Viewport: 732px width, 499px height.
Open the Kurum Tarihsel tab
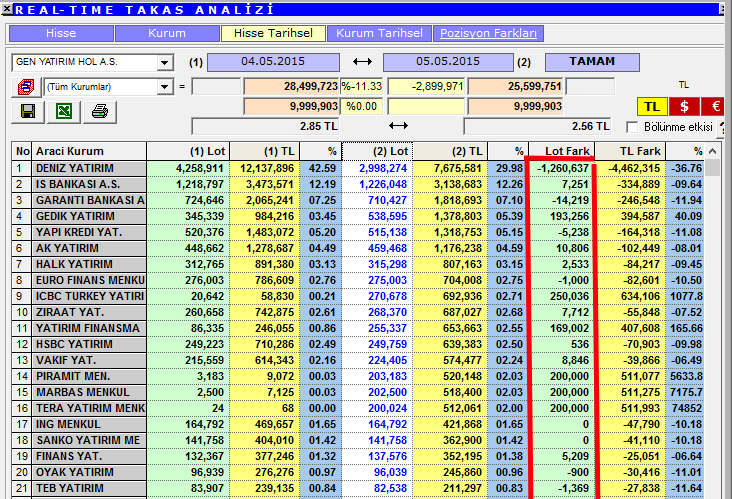[379, 33]
